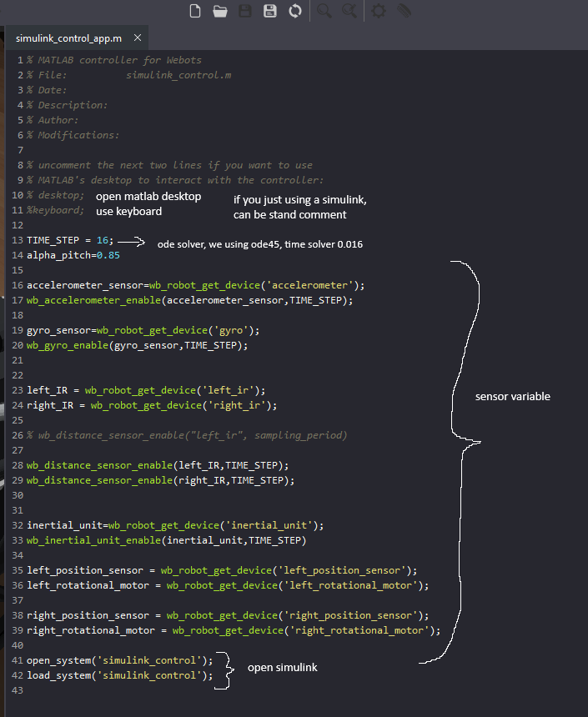This screenshot has height=717, width=588.
Task: Click the left_rotational_motor assignment line
Action: point(228,586)
